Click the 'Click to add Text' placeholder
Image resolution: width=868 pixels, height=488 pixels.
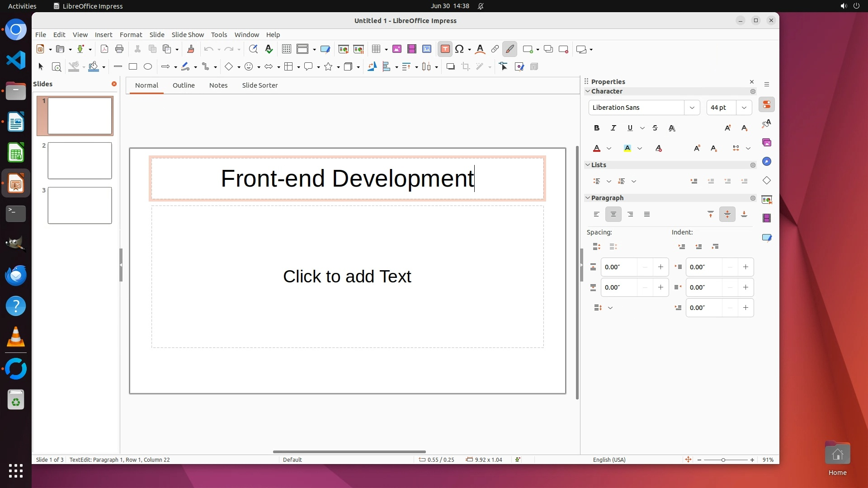[x=347, y=277]
